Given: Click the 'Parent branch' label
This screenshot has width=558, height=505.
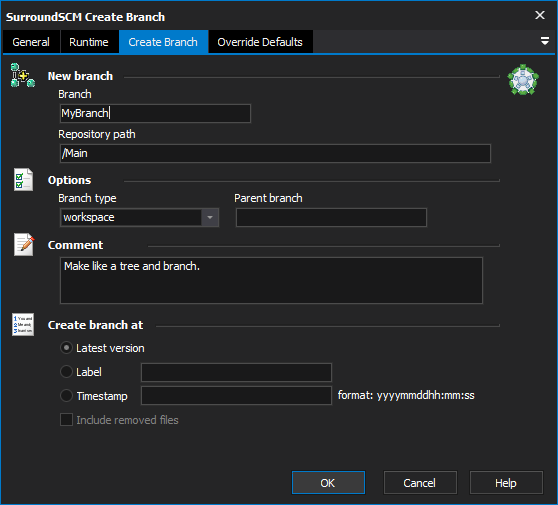Looking at the screenshot, I should pyautogui.click(x=268, y=198).
